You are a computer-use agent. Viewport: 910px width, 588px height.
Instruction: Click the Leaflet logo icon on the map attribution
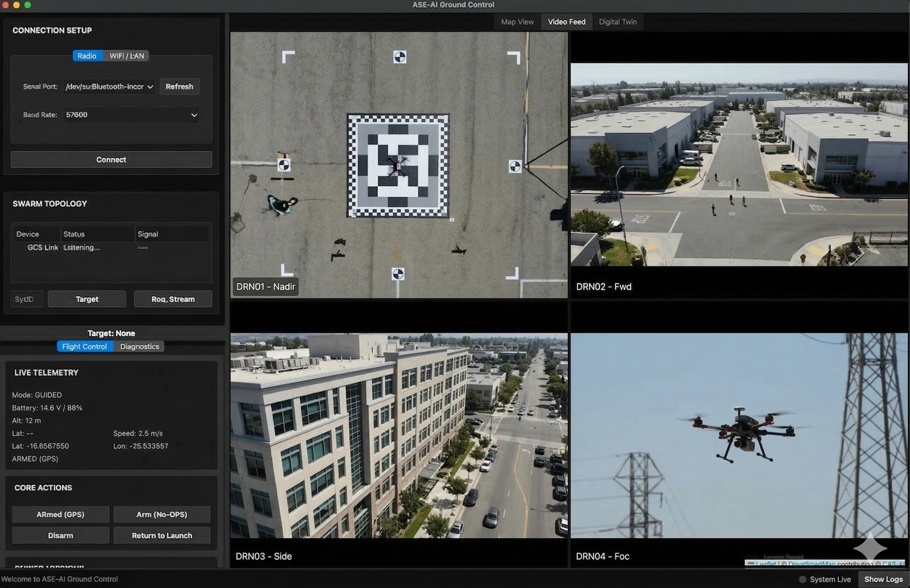point(751,564)
